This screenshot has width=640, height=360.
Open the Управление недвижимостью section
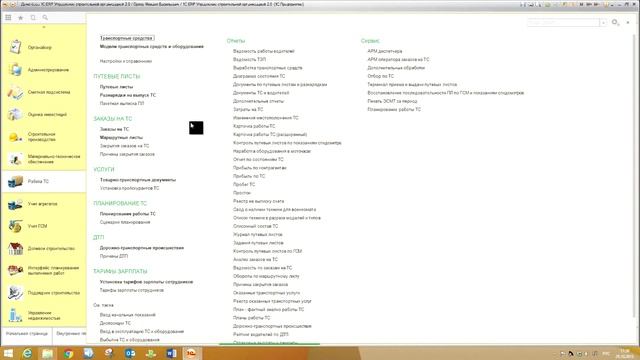[x=43, y=315]
